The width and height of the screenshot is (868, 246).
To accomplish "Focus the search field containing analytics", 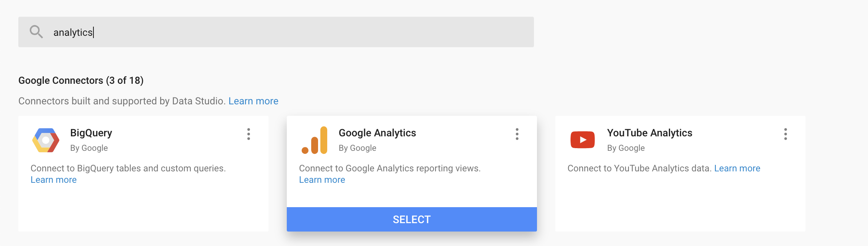I will (x=276, y=32).
